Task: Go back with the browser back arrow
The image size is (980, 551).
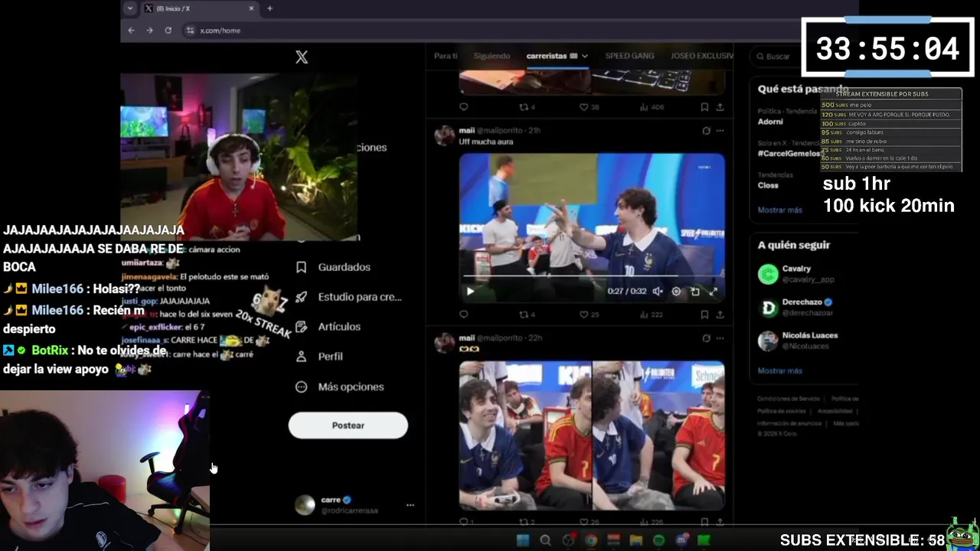Action: (x=131, y=31)
